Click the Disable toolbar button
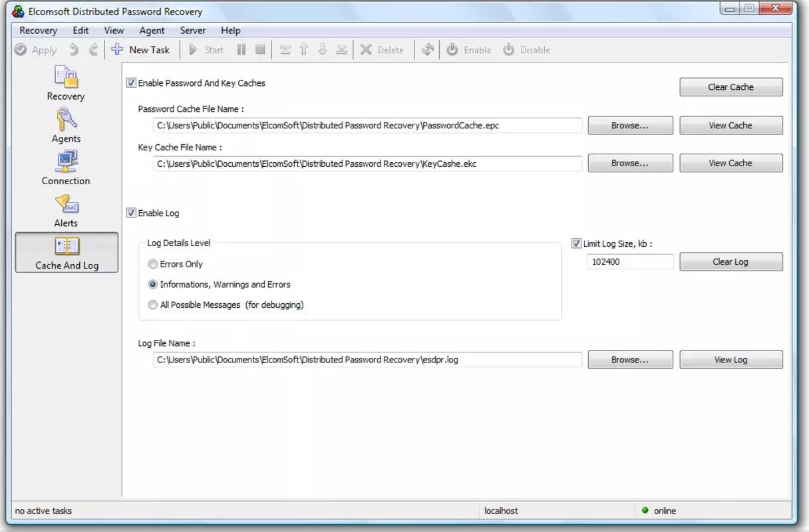Screen dimensions: 809x532 tap(526, 50)
